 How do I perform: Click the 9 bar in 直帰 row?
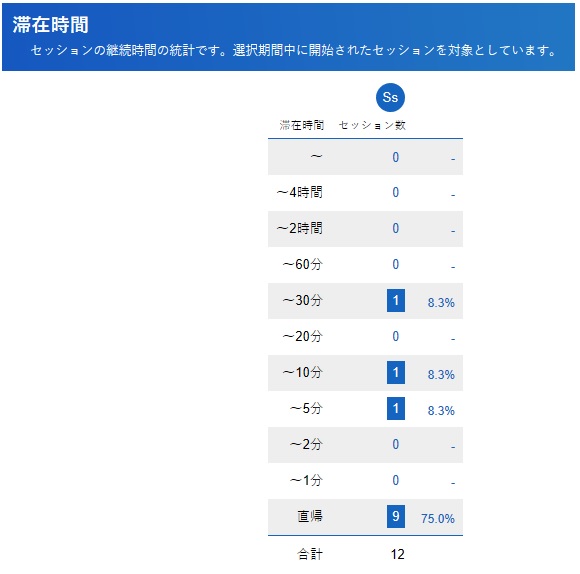click(396, 516)
